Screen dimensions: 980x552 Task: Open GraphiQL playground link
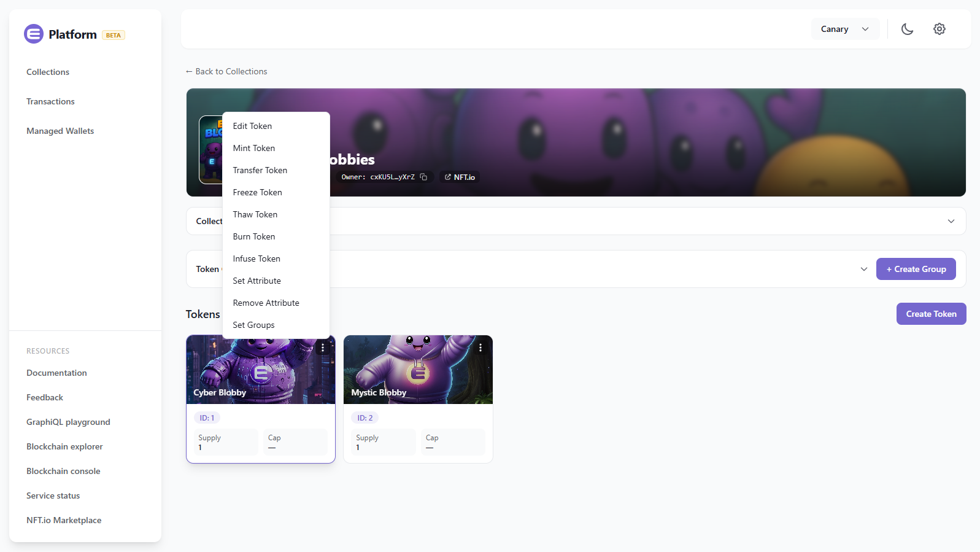click(68, 422)
